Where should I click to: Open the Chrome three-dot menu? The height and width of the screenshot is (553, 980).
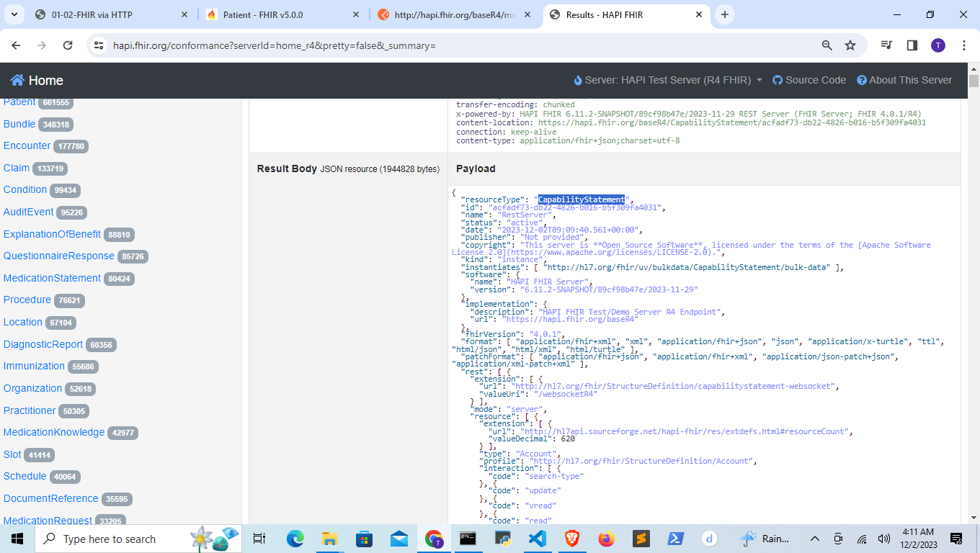(963, 45)
